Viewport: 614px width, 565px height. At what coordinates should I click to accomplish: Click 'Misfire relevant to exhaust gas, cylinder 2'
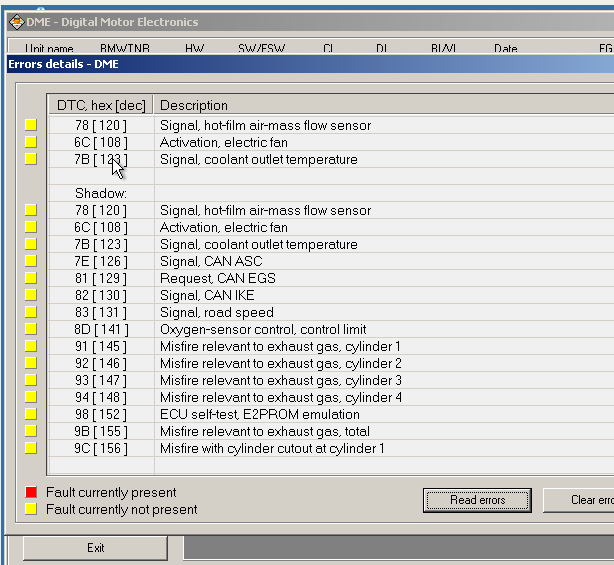[281, 363]
